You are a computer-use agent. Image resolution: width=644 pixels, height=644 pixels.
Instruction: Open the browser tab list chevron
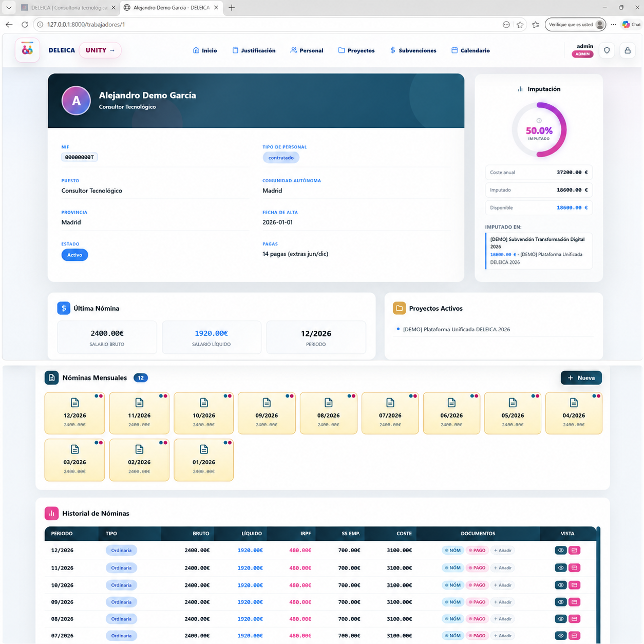click(9, 8)
